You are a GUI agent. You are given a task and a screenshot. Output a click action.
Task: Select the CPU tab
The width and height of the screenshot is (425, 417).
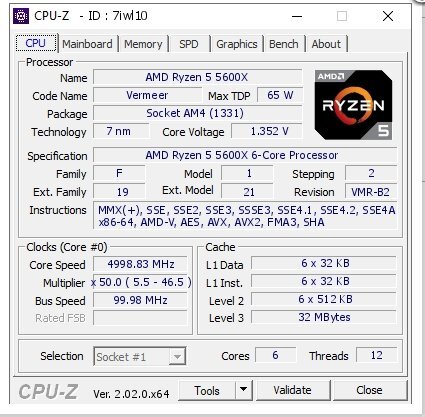tap(36, 43)
